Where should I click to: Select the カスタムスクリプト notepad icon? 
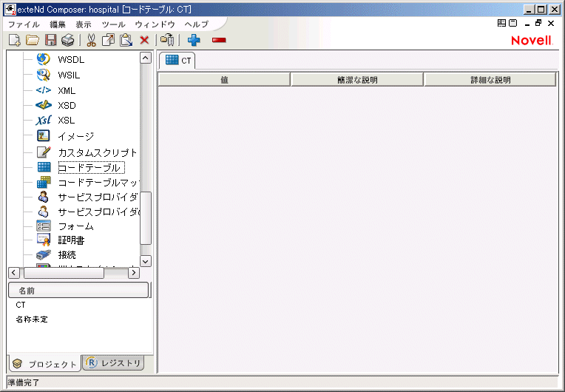click(44, 152)
